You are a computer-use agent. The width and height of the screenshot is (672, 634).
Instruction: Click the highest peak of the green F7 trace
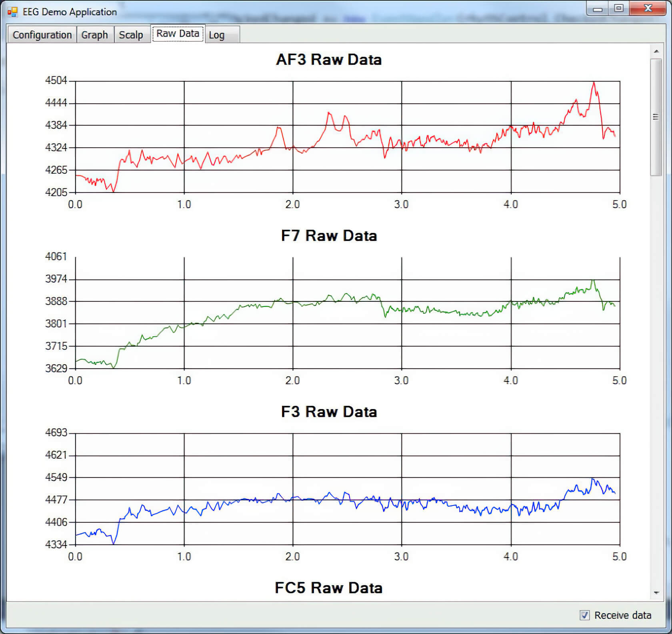click(x=594, y=280)
